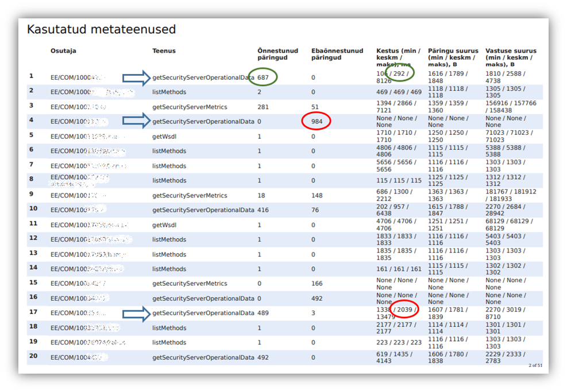Select the Teenus column header
The width and height of the screenshot is (567, 392).
coord(164,51)
